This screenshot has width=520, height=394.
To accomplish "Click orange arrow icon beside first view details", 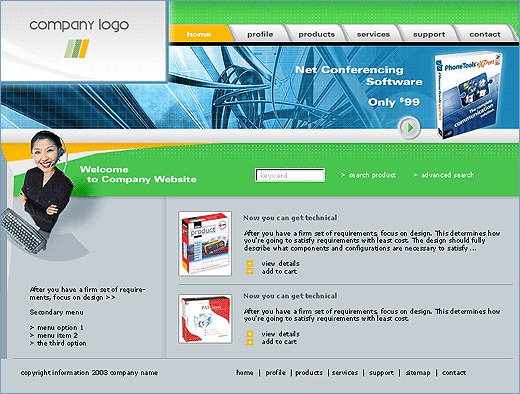I will click(x=250, y=263).
